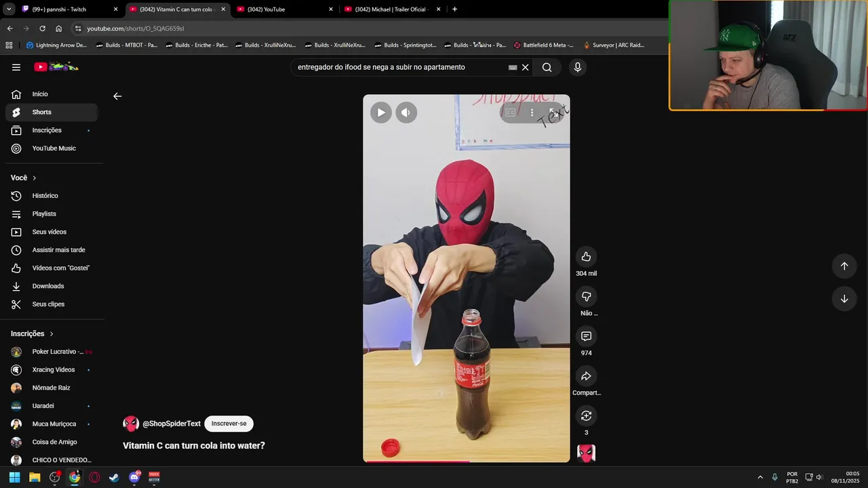Screen dimensions: 868x488
Task: Start voice search with the microphone
Action: (578, 67)
